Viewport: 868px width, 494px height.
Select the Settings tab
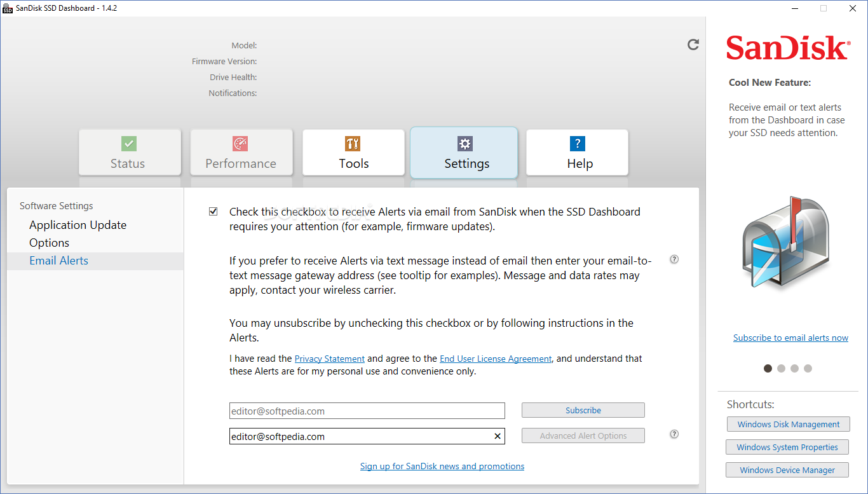tap(464, 153)
